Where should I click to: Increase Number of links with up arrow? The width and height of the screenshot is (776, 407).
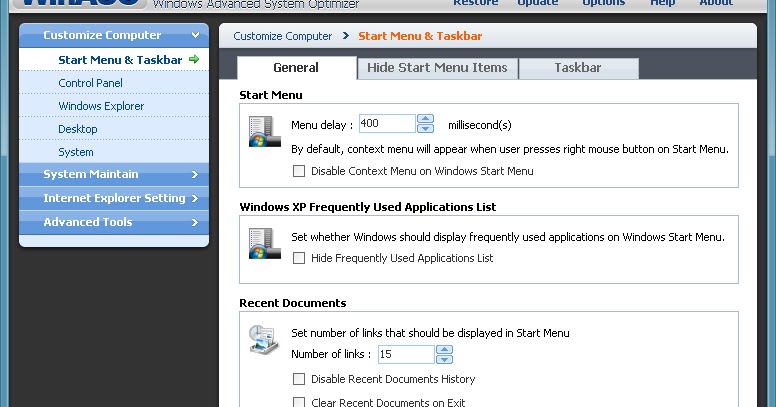[x=444, y=350]
